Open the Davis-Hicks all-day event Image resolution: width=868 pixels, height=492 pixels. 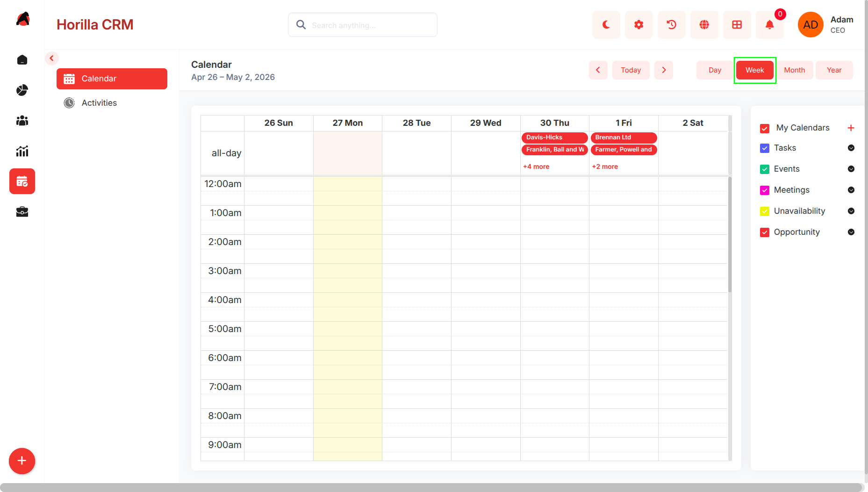pyautogui.click(x=554, y=137)
